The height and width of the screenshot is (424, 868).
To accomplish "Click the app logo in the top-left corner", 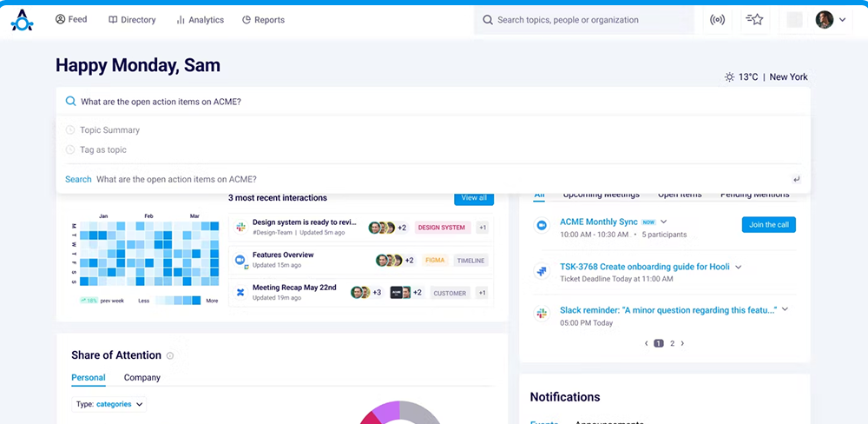I will coord(22,20).
